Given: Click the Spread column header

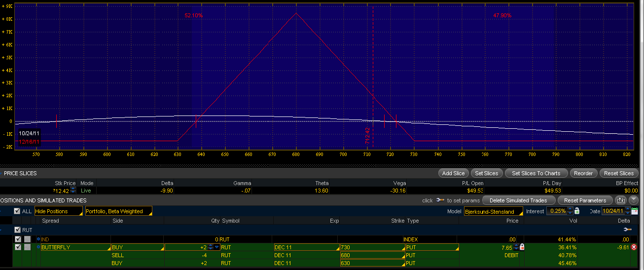Looking at the screenshot, I should tap(50, 221).
